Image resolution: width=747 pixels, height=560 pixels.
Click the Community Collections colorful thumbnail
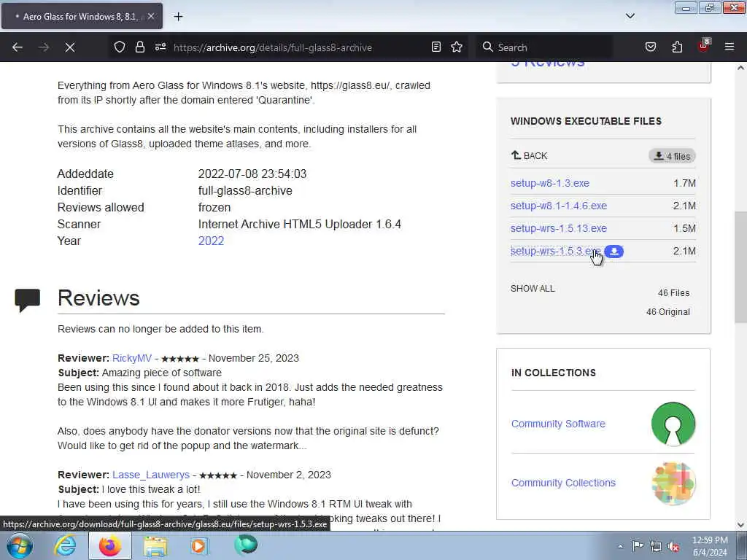[x=673, y=483]
